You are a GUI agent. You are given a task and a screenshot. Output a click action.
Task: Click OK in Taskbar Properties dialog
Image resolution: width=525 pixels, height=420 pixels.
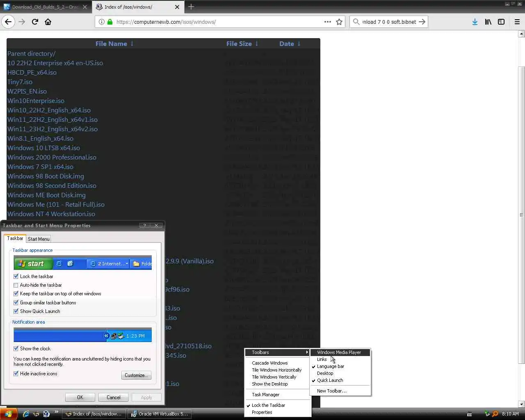(x=80, y=397)
